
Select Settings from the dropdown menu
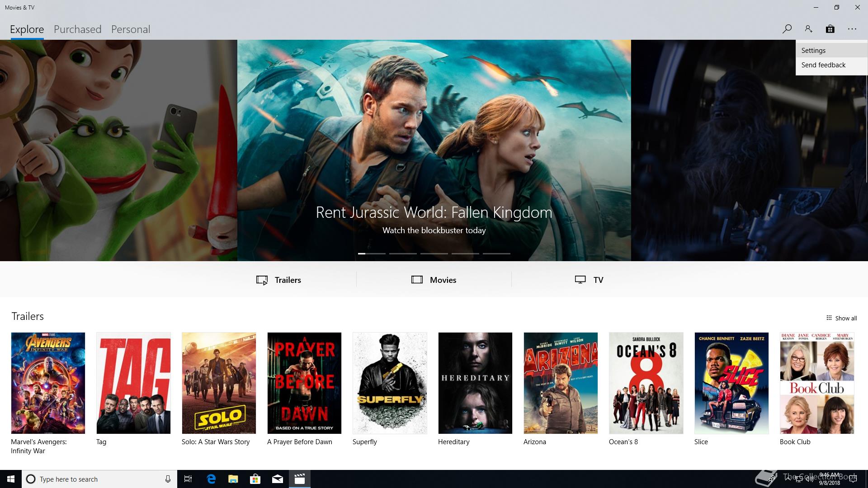point(831,51)
